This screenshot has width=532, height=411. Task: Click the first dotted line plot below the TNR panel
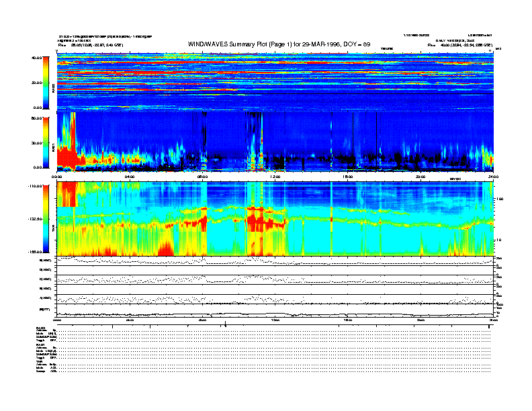pyautogui.click(x=275, y=261)
